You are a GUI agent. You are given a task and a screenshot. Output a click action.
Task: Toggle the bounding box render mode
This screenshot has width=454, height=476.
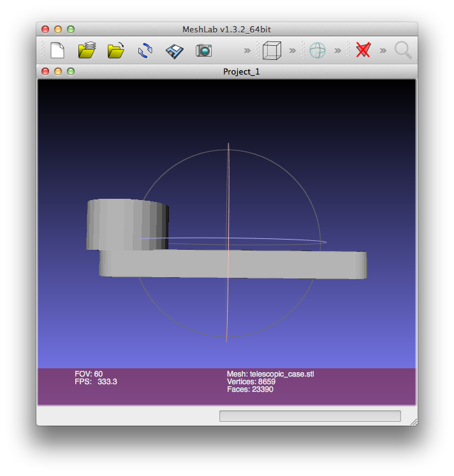[x=272, y=50]
